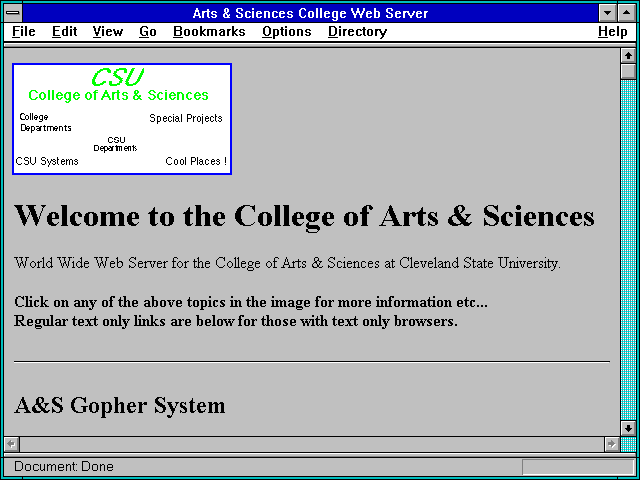
Task: Click CSU Systems in the image map
Action: point(47,161)
